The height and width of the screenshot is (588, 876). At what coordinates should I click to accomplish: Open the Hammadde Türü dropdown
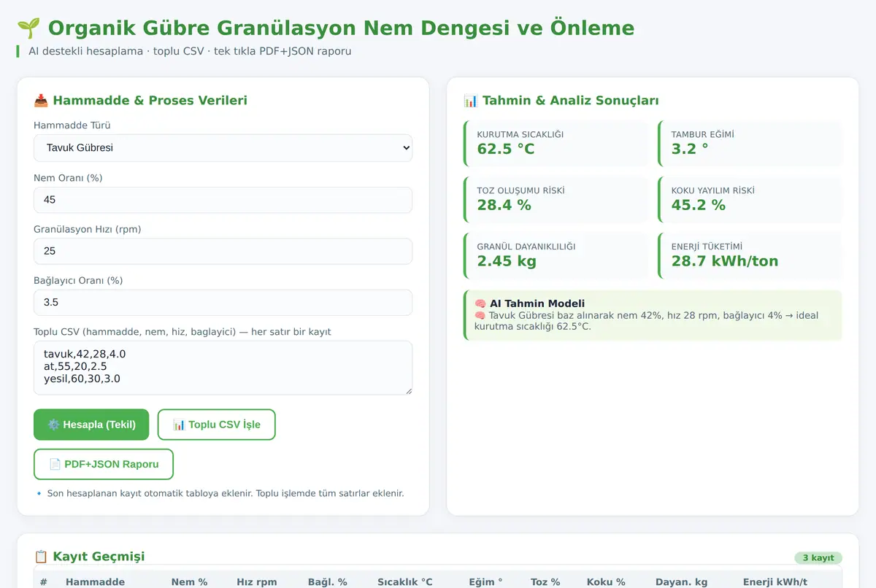click(223, 147)
